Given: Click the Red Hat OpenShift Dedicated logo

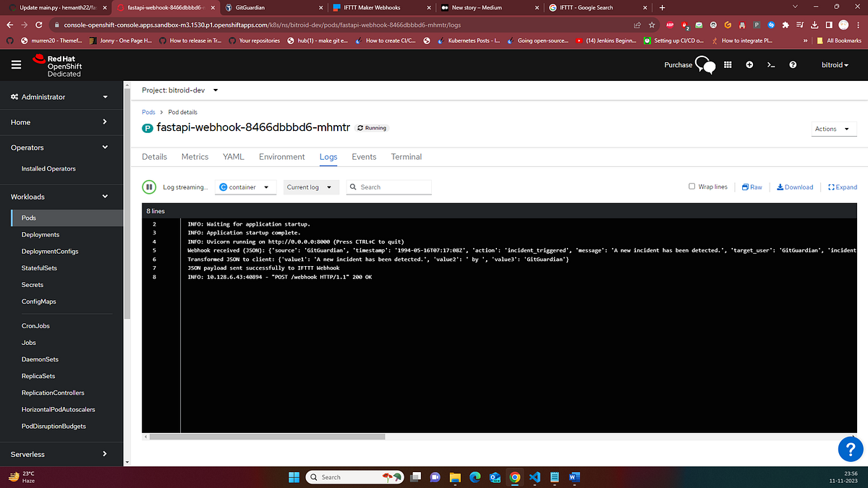Looking at the screenshot, I should point(62,64).
